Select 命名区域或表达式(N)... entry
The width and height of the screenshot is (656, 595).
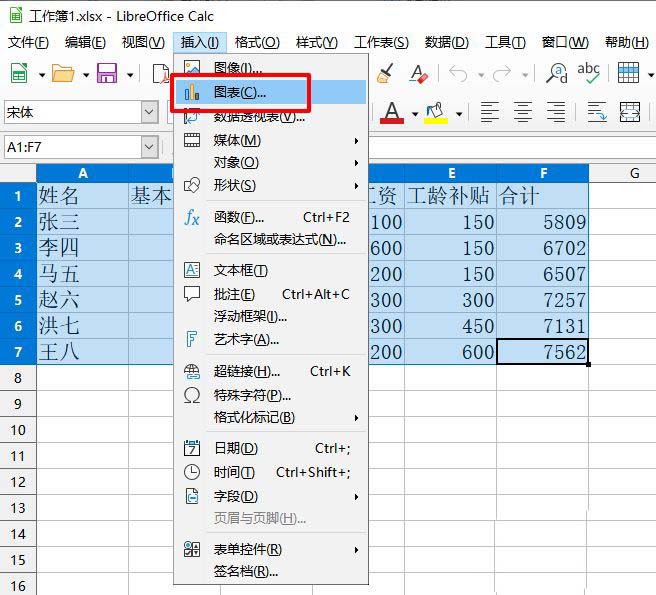tap(271, 239)
